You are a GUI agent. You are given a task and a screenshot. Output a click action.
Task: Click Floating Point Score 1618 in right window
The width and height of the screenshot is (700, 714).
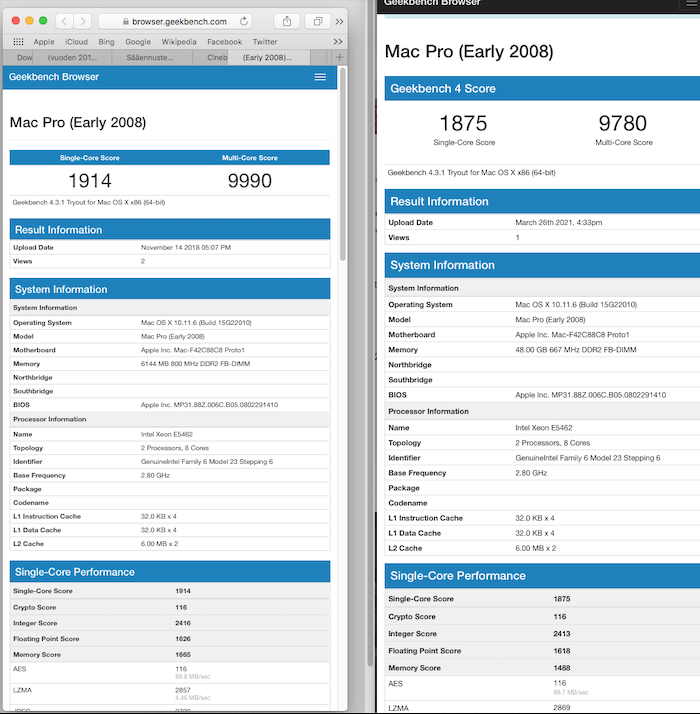pyautogui.click(x=562, y=651)
